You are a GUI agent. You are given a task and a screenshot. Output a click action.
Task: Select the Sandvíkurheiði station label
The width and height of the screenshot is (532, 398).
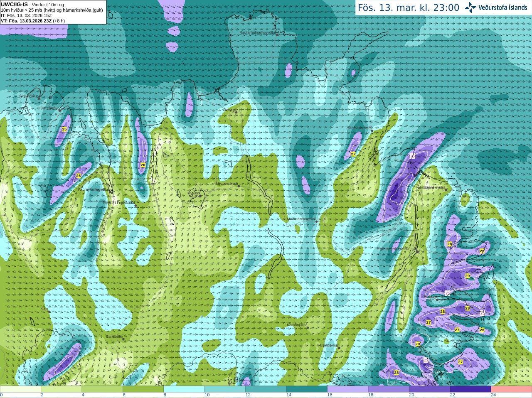point(359,128)
